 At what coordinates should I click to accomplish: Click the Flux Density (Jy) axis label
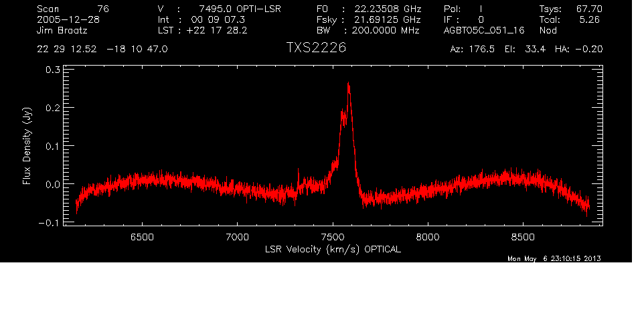pos(27,146)
